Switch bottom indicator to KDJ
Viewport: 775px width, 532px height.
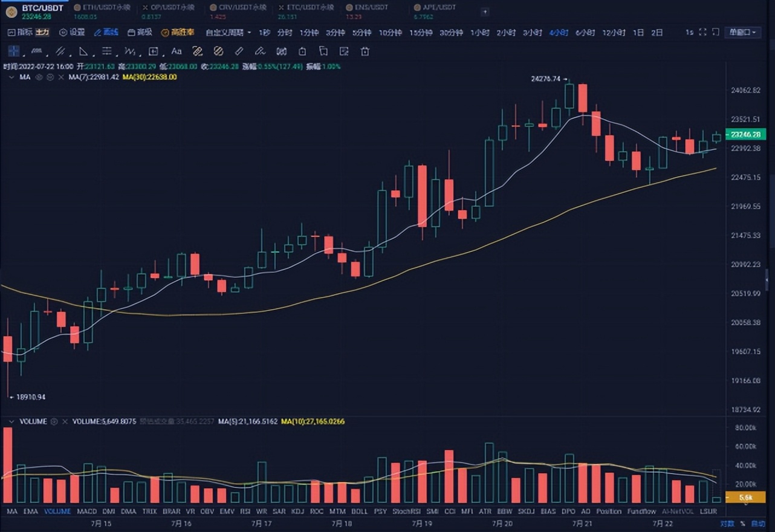297,511
